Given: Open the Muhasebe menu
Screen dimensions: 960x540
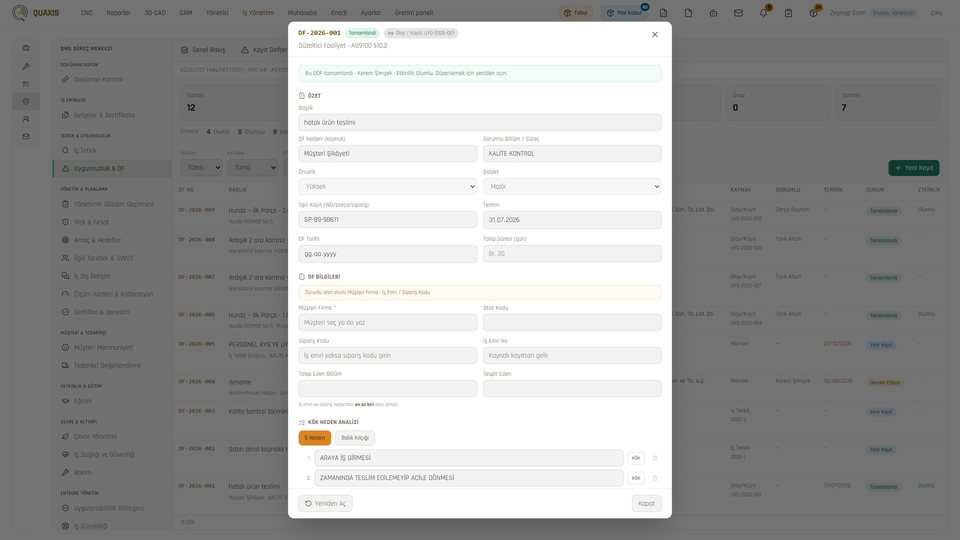Looking at the screenshot, I should 302,13.
